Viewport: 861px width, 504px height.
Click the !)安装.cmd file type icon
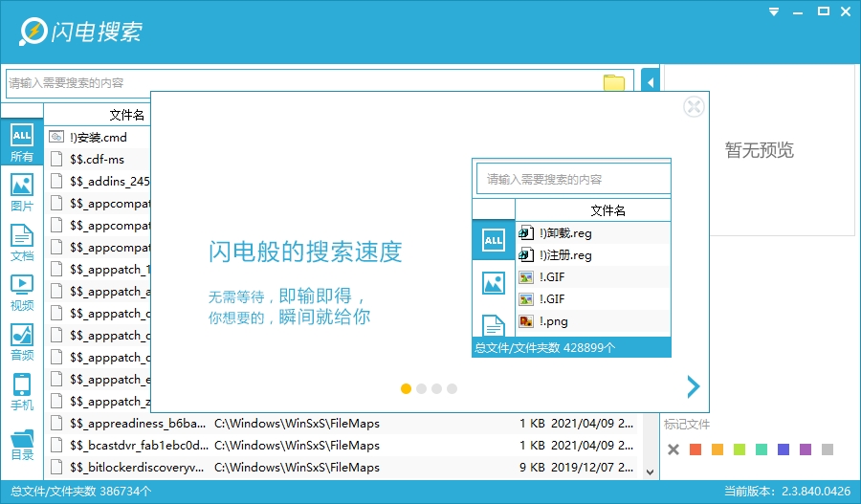click(56, 137)
